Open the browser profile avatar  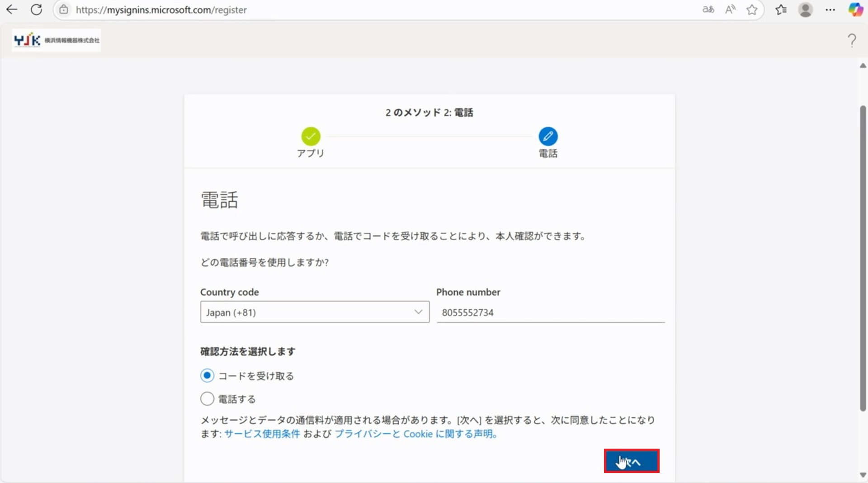click(805, 9)
